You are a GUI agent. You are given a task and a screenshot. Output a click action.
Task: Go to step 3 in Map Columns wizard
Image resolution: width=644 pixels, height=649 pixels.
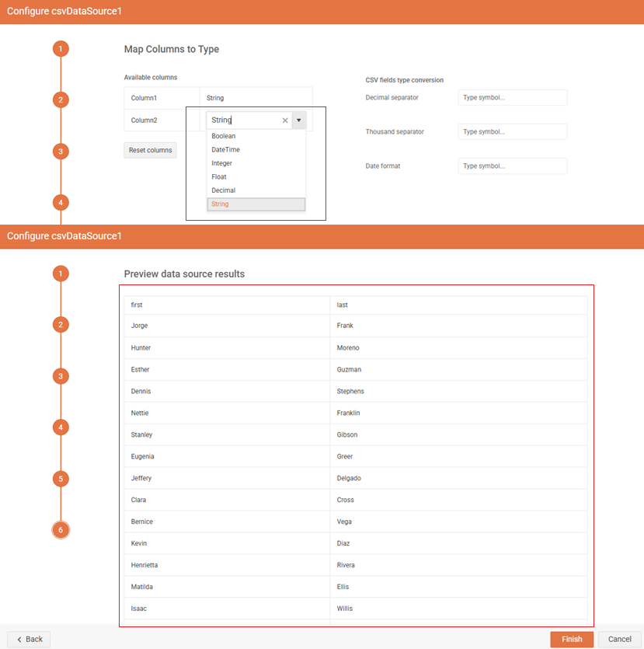tap(61, 152)
